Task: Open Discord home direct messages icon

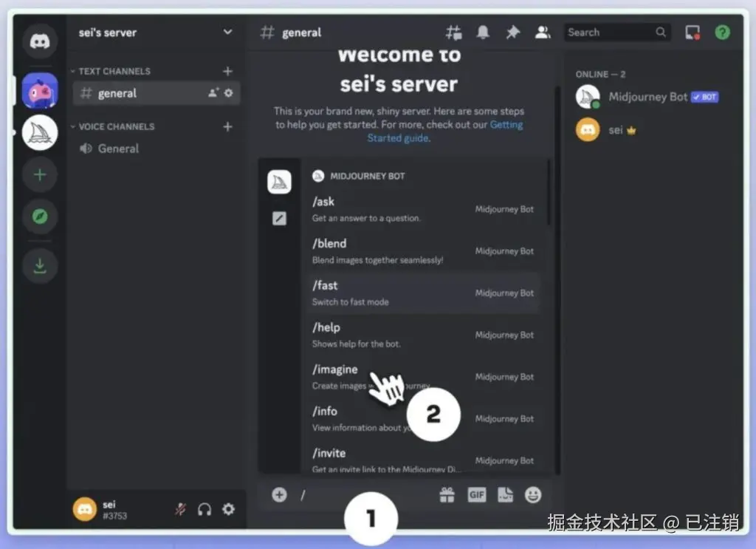Action: (40, 41)
